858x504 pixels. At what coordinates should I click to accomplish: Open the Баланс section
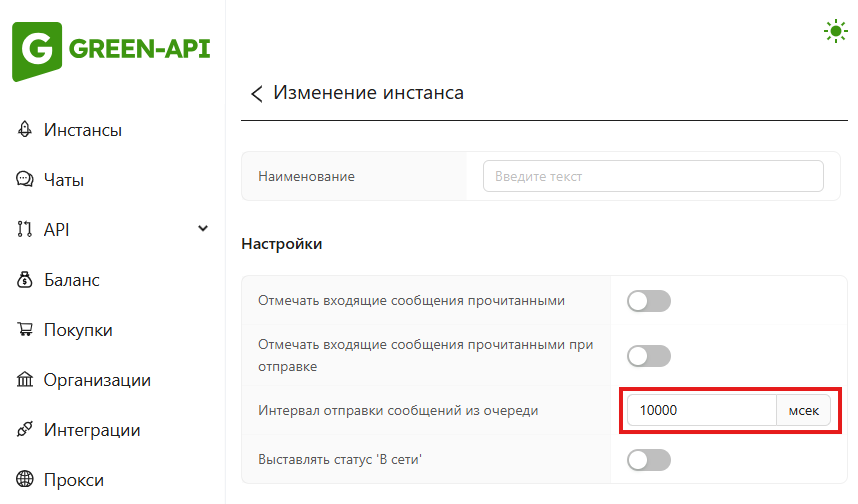pos(71,280)
